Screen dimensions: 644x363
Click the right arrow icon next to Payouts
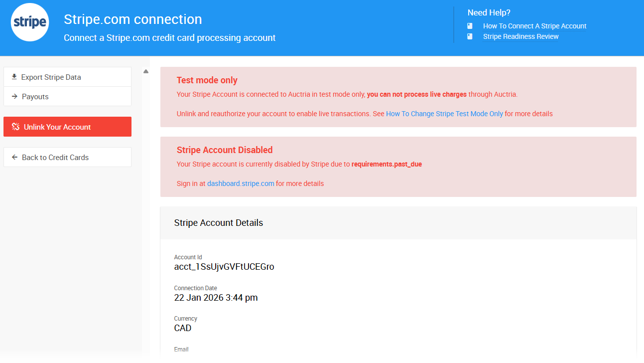[14, 97]
